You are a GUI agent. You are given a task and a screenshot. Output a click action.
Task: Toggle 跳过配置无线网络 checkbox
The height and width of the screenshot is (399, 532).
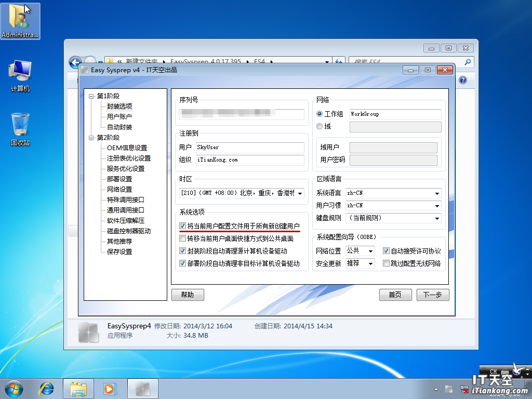(x=386, y=263)
